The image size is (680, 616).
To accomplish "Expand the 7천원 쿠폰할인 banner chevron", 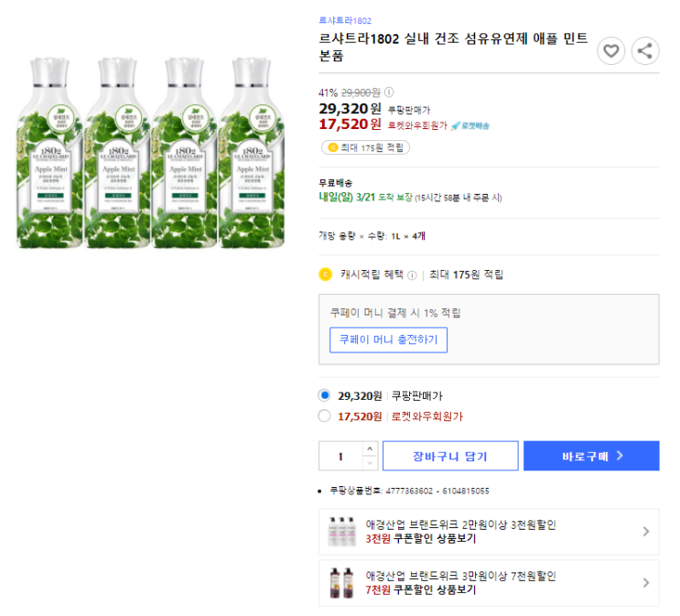I will coord(646,583).
